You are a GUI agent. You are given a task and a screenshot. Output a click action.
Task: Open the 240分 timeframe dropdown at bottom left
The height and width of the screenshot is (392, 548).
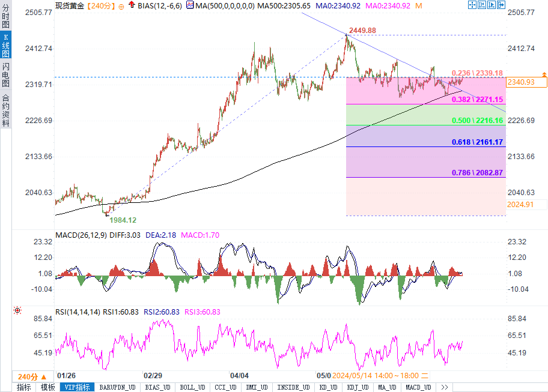[x=27, y=376]
